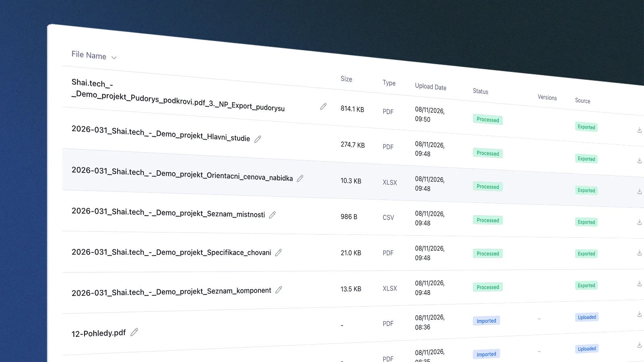Download the 21.0 KB Specifikace_chovani PDF

pyautogui.click(x=639, y=253)
